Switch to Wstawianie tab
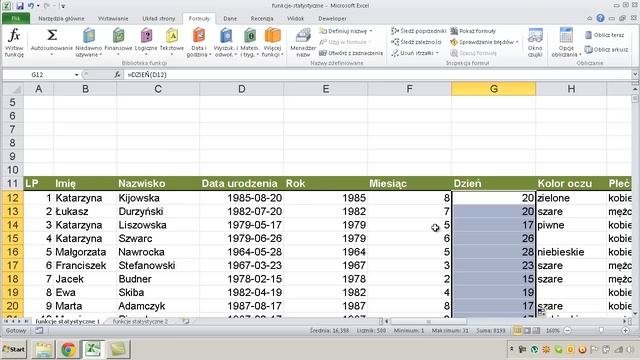This screenshot has height=360, width=640. click(113, 18)
